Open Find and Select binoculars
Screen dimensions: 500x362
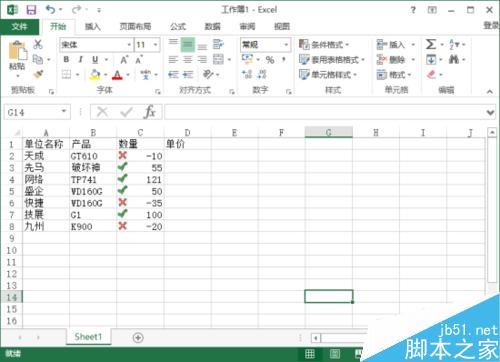click(453, 60)
